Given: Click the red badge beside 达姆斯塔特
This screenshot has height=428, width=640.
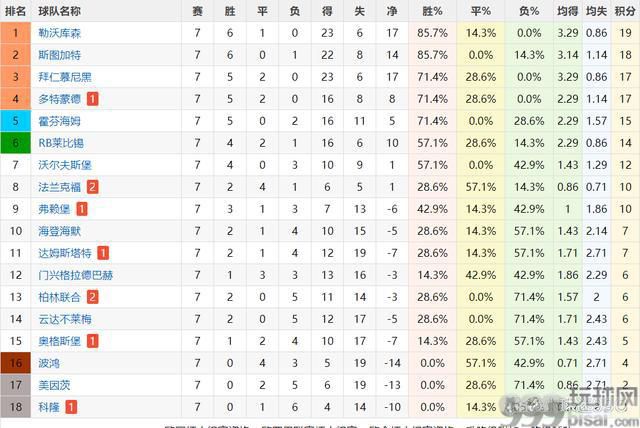Looking at the screenshot, I should [103, 253].
